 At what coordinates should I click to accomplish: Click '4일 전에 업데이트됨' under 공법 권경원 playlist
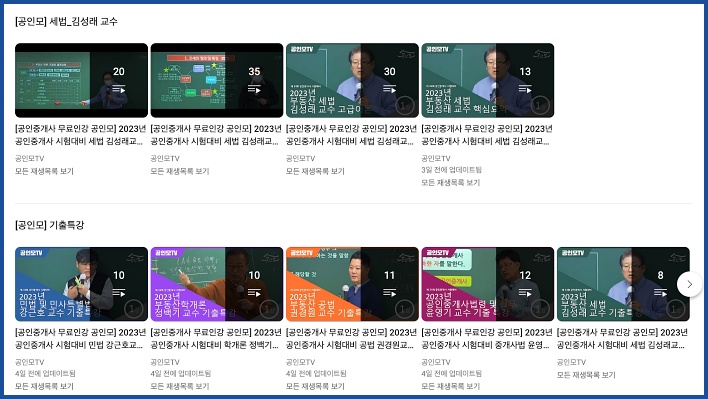pyautogui.click(x=316, y=373)
